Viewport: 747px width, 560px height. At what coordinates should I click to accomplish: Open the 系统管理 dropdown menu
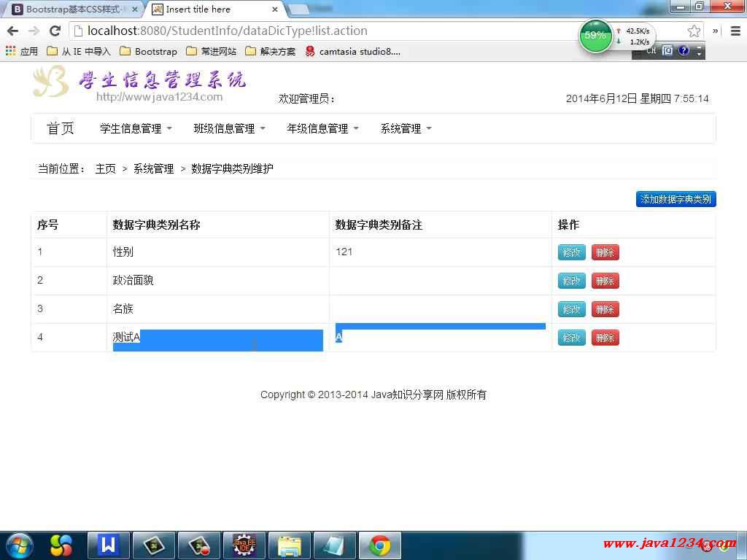pos(406,128)
